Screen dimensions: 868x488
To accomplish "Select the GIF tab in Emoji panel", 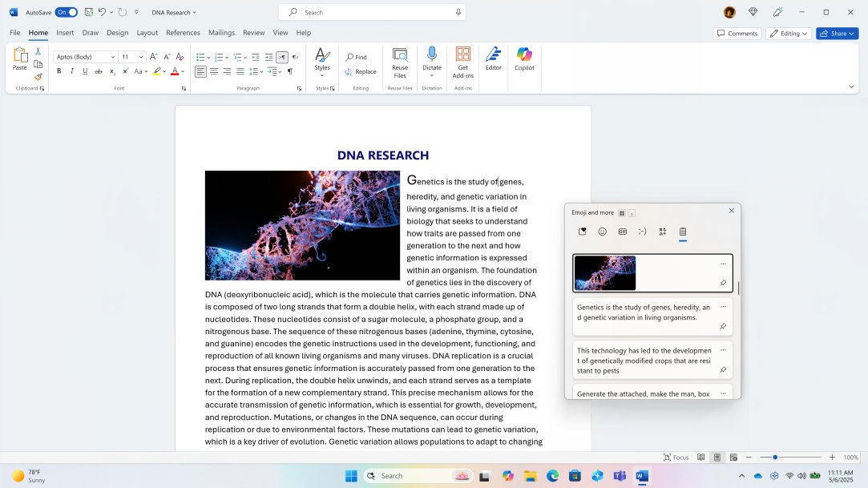I will [x=622, y=231].
